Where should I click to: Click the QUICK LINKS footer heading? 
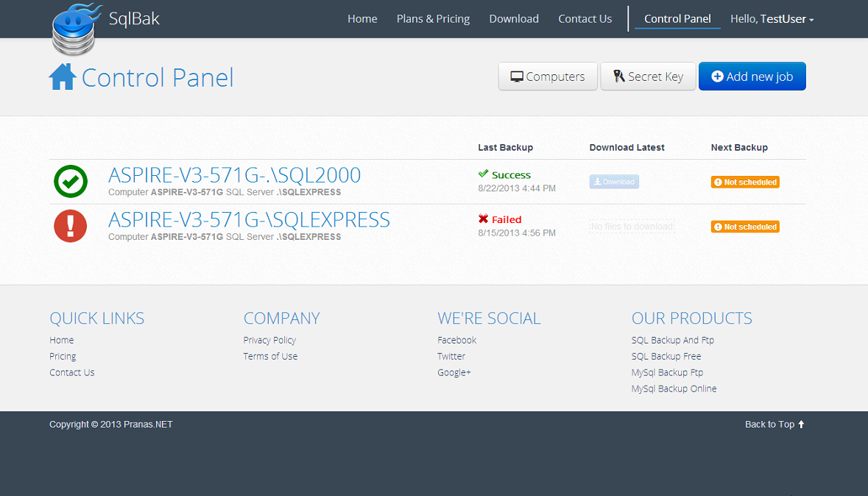point(97,318)
